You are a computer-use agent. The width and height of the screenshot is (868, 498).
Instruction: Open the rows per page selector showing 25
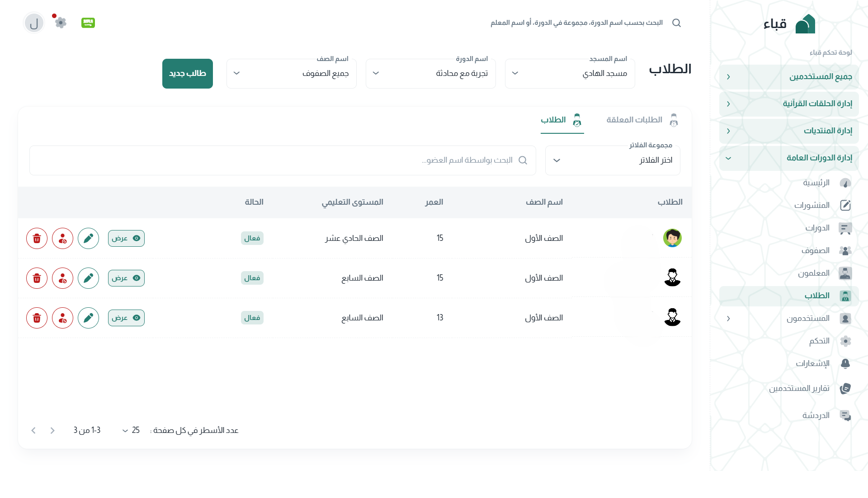pos(130,431)
